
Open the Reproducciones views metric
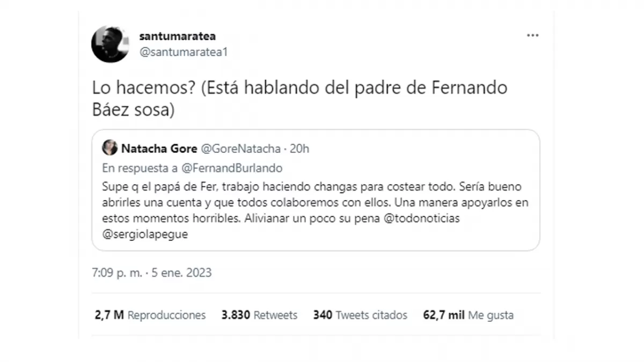coord(151,315)
